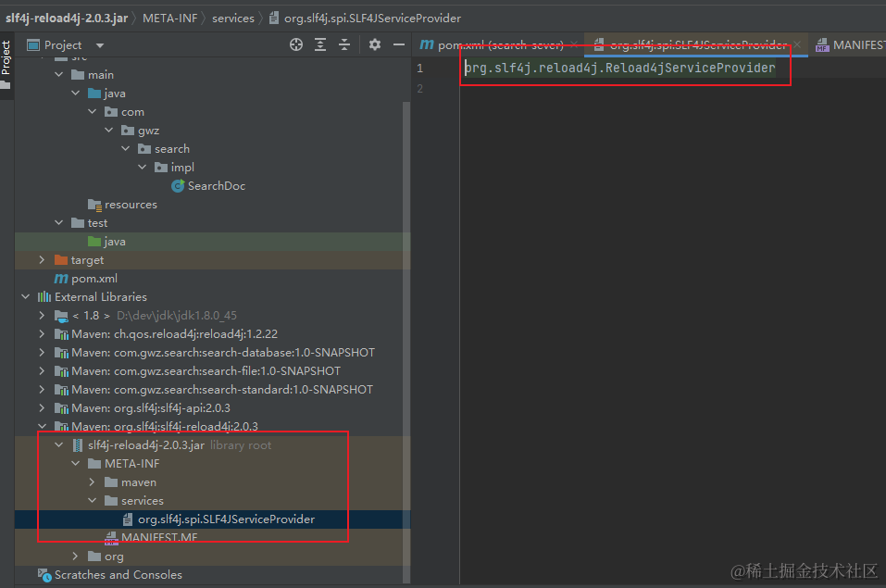Expand the search-file library chevron
886x588 pixels.
(42, 371)
